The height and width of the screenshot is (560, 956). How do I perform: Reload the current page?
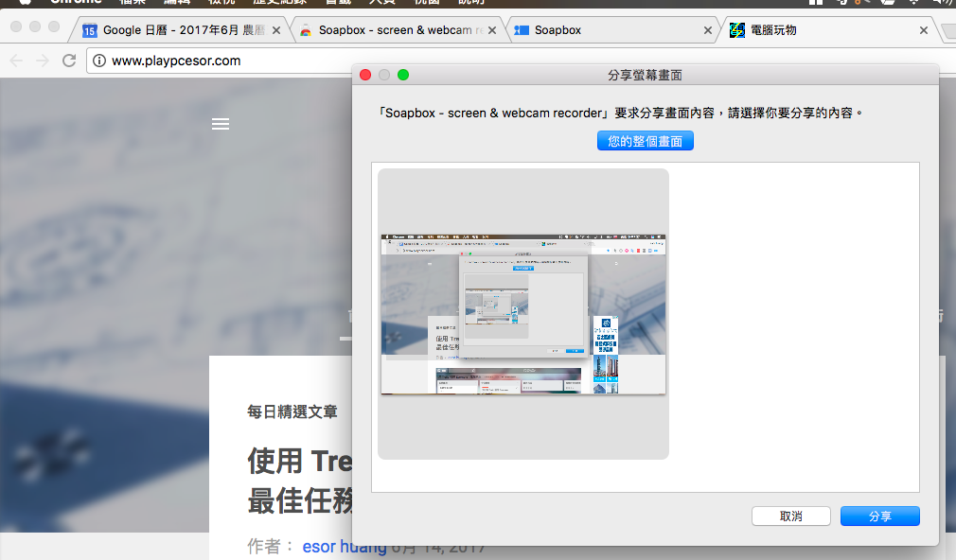(x=69, y=61)
